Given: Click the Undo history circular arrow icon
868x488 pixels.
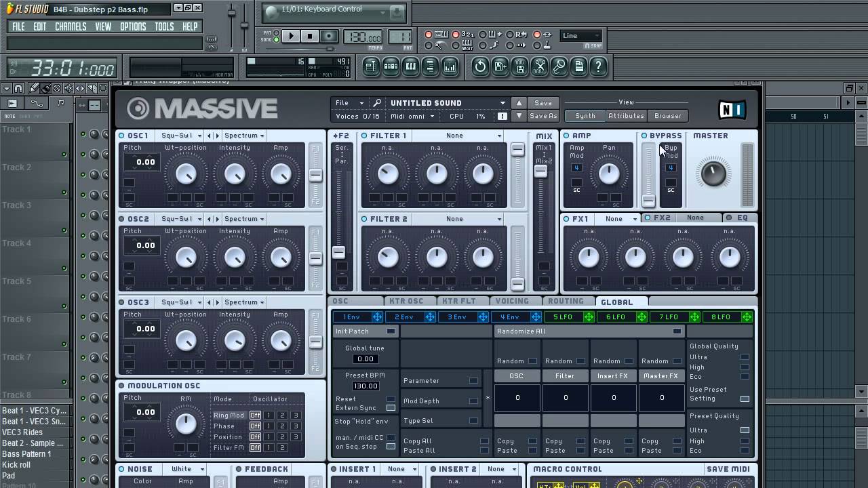Looking at the screenshot, I should (480, 66).
